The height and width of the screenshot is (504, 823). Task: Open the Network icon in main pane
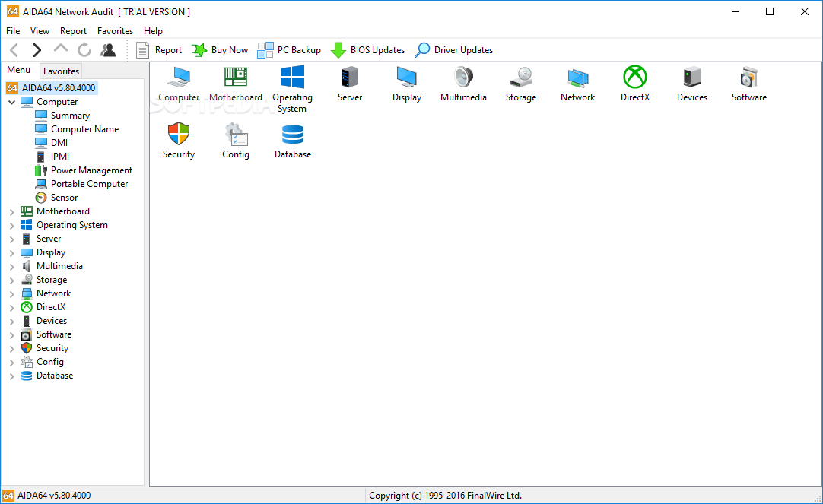(578, 78)
